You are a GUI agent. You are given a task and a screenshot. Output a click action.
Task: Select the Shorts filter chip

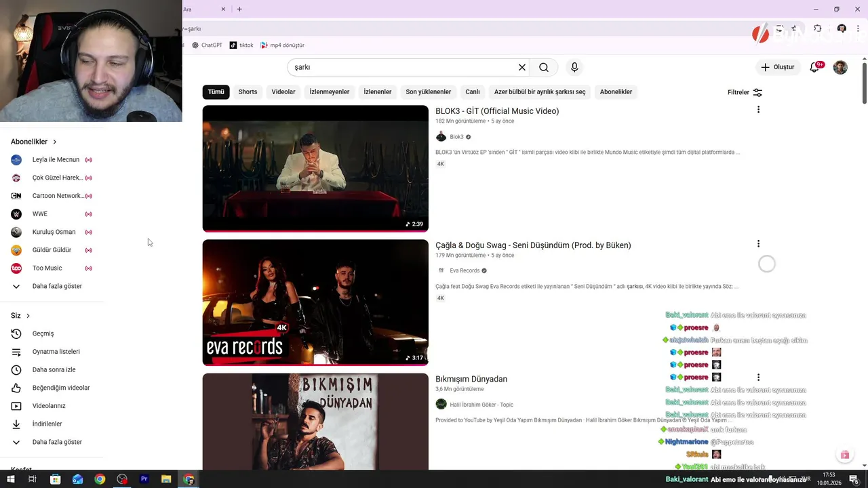coord(248,91)
